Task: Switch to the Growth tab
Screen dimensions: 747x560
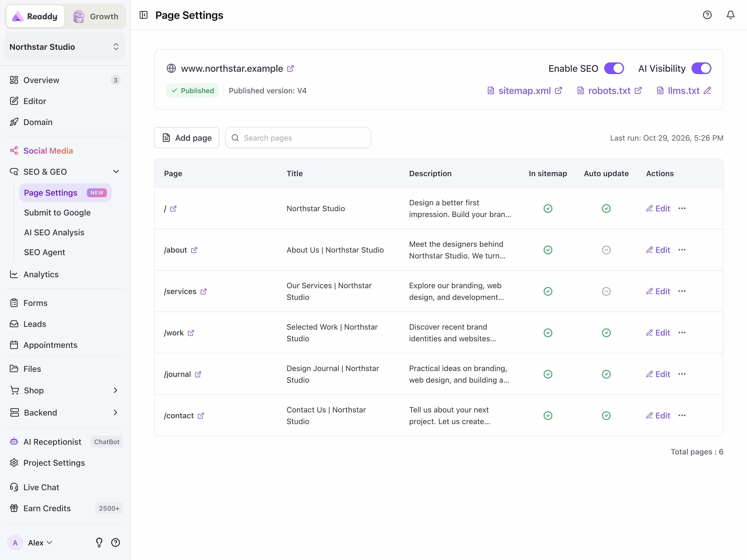Action: pos(96,16)
